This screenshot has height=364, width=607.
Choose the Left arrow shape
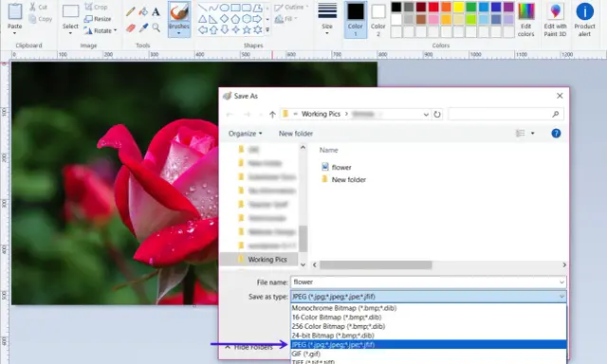coord(202,29)
